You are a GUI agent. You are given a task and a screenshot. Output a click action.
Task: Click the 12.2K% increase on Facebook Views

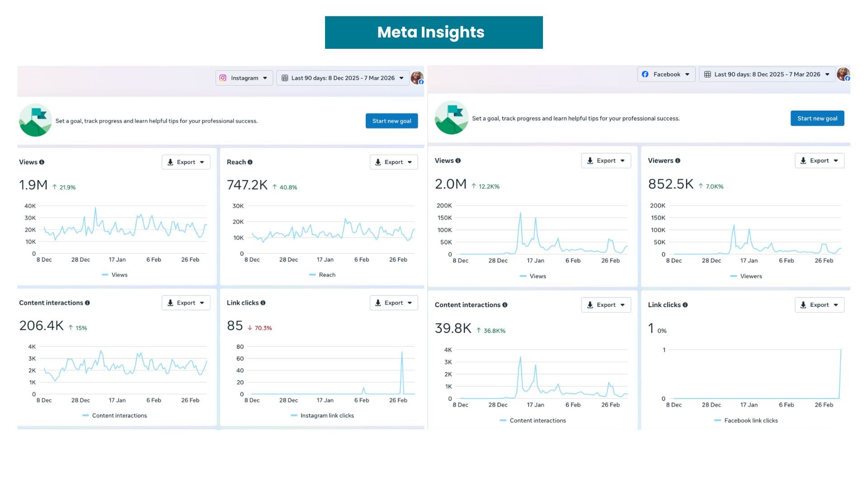tap(486, 186)
